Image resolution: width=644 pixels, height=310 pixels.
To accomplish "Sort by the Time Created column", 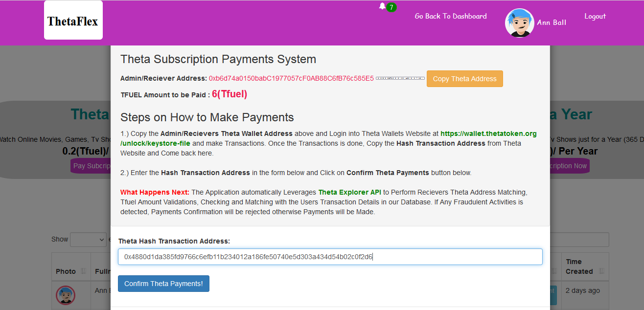I will [585, 266].
